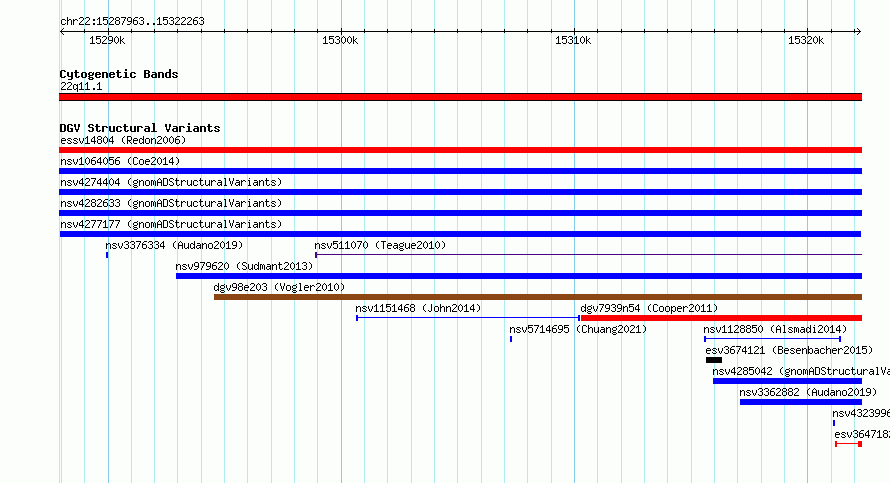Click the dgv7939n54 (Cooper2011) red bar
The height and width of the screenshot is (483, 890).
point(721,318)
